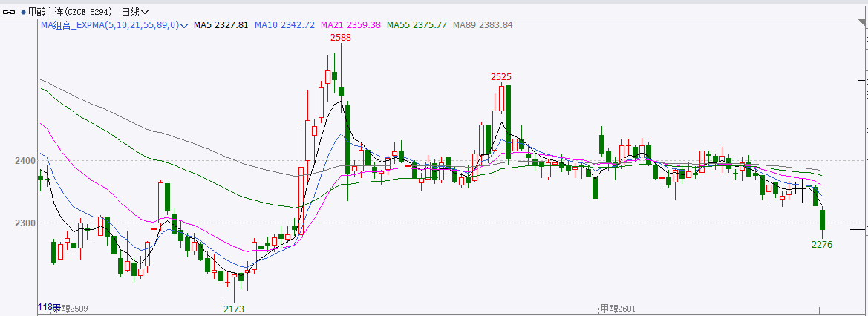Image resolution: width=868 pixels, height=316 pixels.
Task: Click the 甲醇2601 contract timeline marker
Action: [619, 308]
